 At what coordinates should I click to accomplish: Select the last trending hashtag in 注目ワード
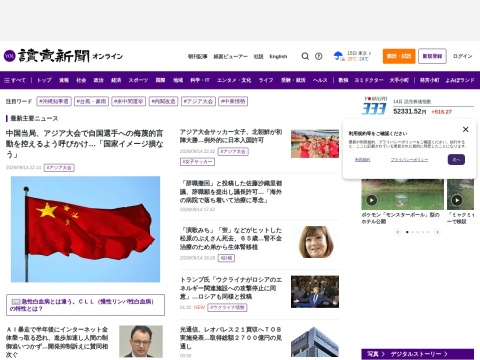coord(233,101)
